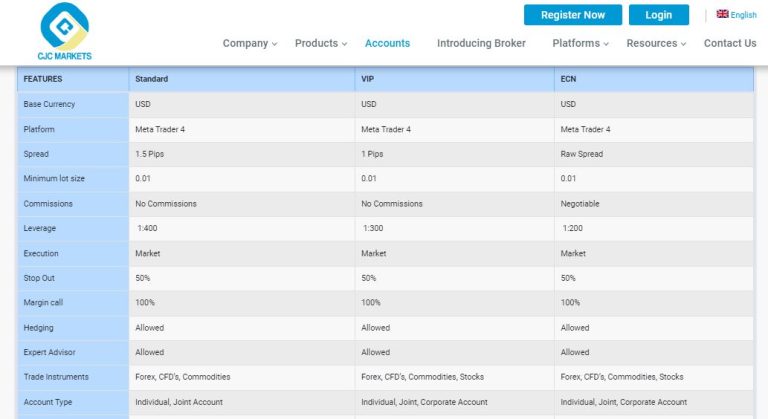Select the Standard column header
The width and height of the screenshot is (768, 419).
click(241, 79)
